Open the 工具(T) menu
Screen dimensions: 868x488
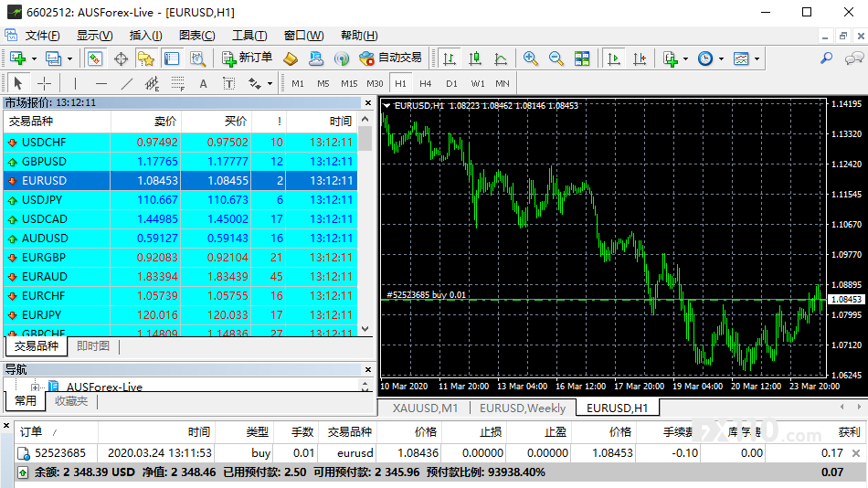pyautogui.click(x=249, y=36)
